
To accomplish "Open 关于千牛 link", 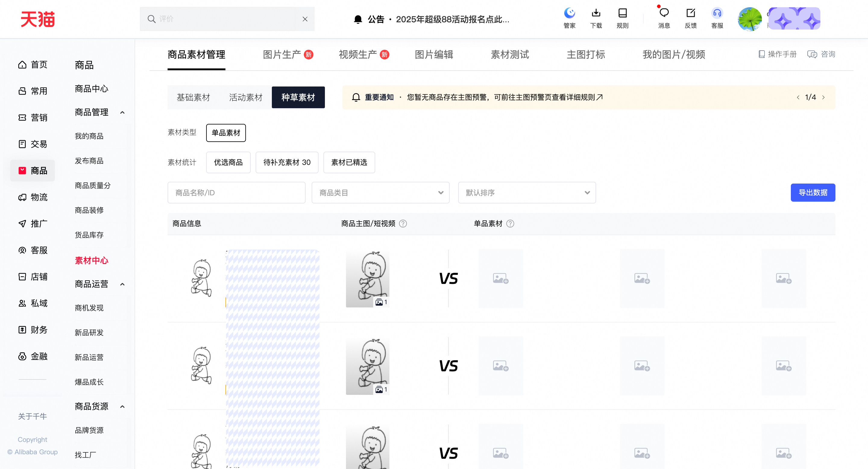I will coord(32,417).
